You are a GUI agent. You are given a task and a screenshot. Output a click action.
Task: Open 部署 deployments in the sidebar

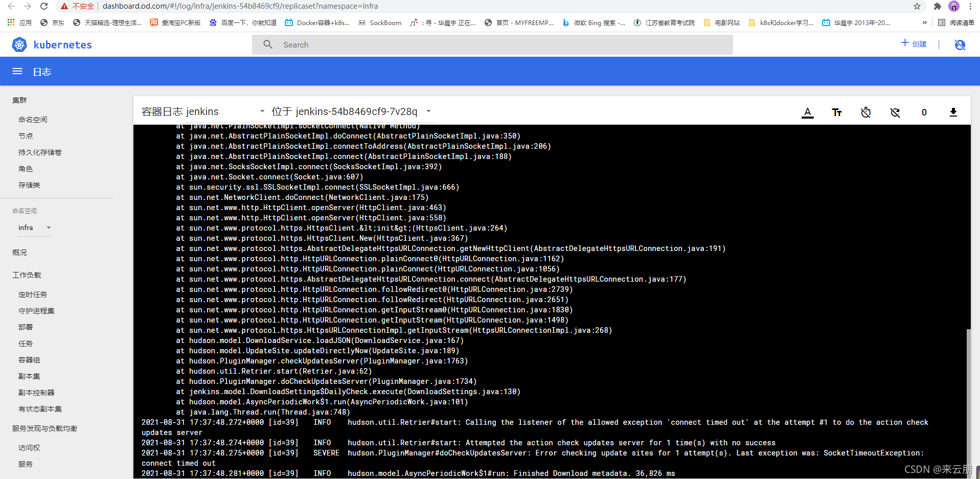26,327
